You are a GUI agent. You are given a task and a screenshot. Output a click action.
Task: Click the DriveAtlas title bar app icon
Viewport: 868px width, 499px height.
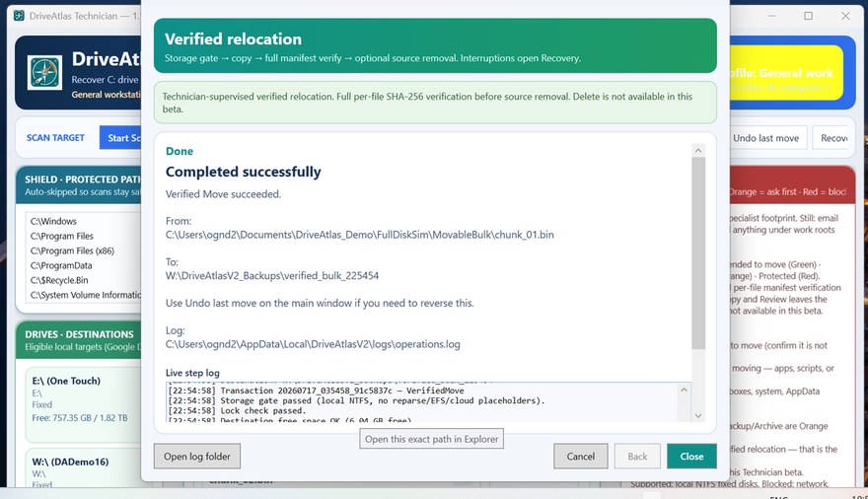point(19,16)
